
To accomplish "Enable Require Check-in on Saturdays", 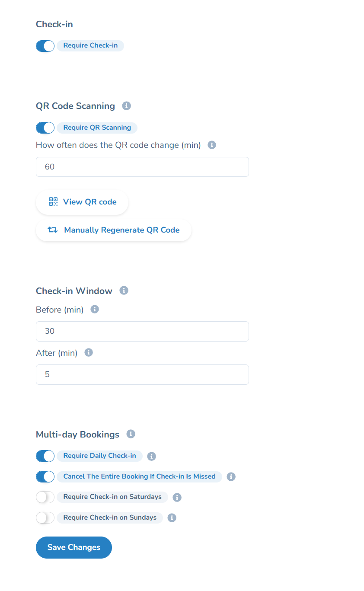I will (x=45, y=497).
